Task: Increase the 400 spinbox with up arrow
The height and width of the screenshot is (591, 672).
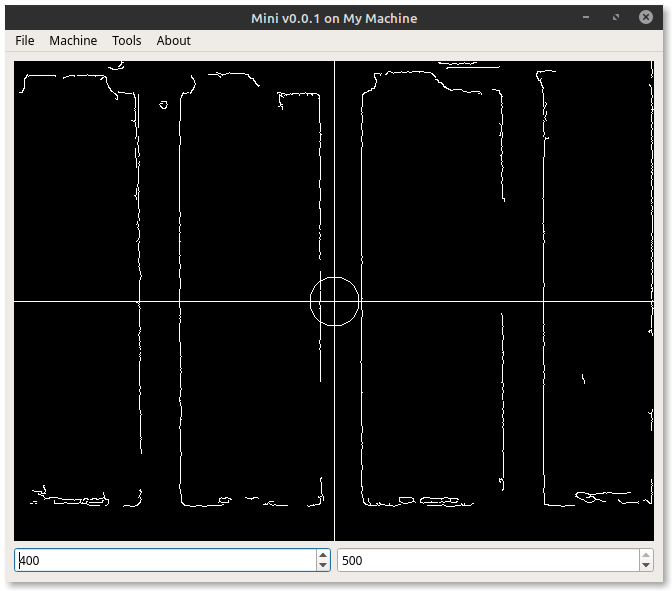Action: point(322,554)
